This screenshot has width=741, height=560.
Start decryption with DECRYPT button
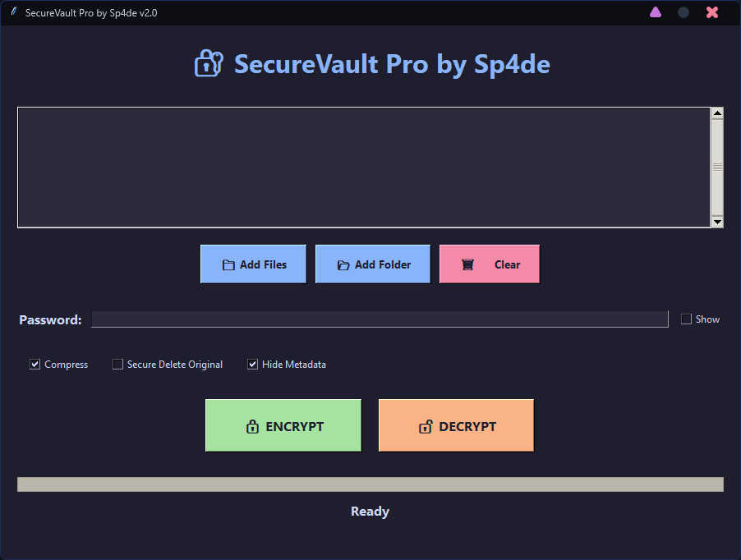(x=456, y=425)
